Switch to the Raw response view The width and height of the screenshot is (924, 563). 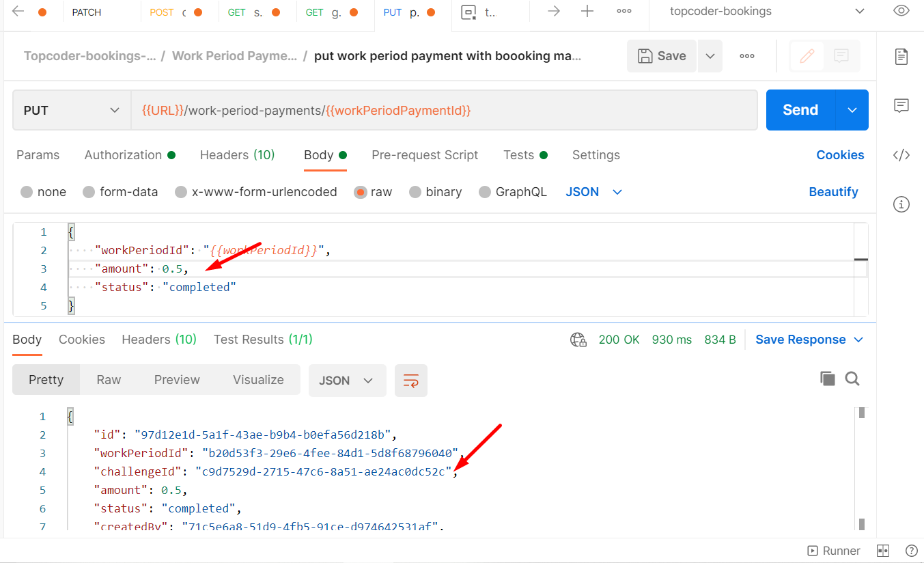click(x=108, y=380)
